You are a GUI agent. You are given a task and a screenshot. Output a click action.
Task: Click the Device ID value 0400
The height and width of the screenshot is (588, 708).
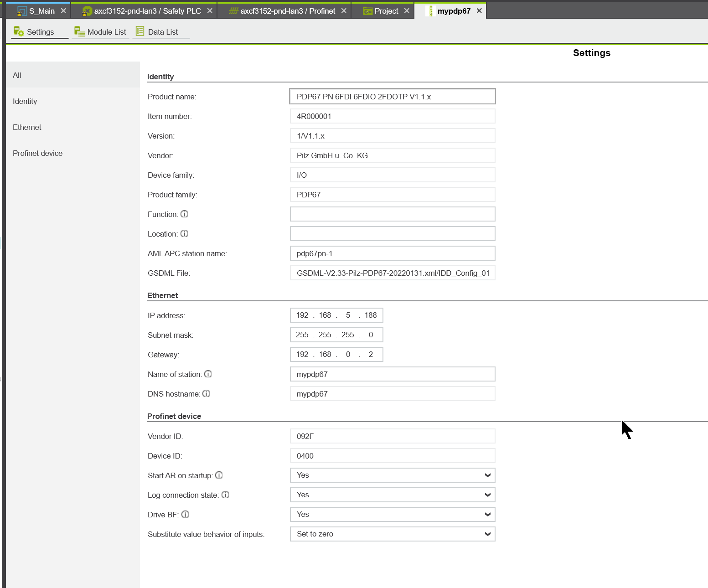[393, 455]
